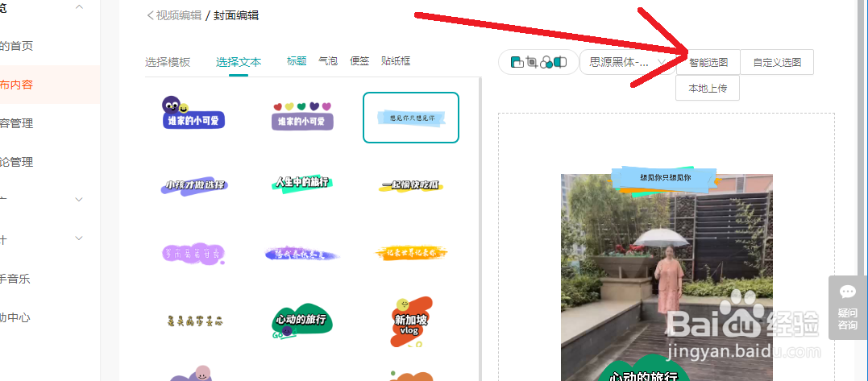The width and height of the screenshot is (868, 381).
Task: Switch to the 选择模板 tab
Action: (168, 62)
